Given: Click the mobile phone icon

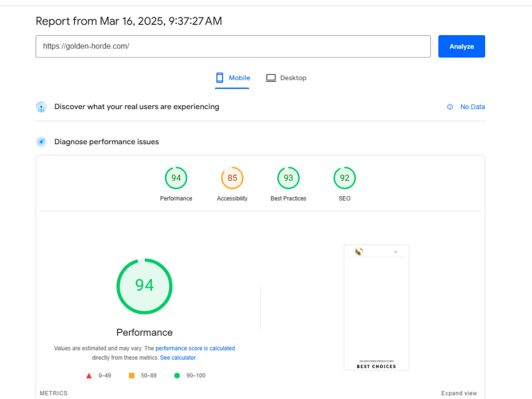Looking at the screenshot, I should 220,78.
